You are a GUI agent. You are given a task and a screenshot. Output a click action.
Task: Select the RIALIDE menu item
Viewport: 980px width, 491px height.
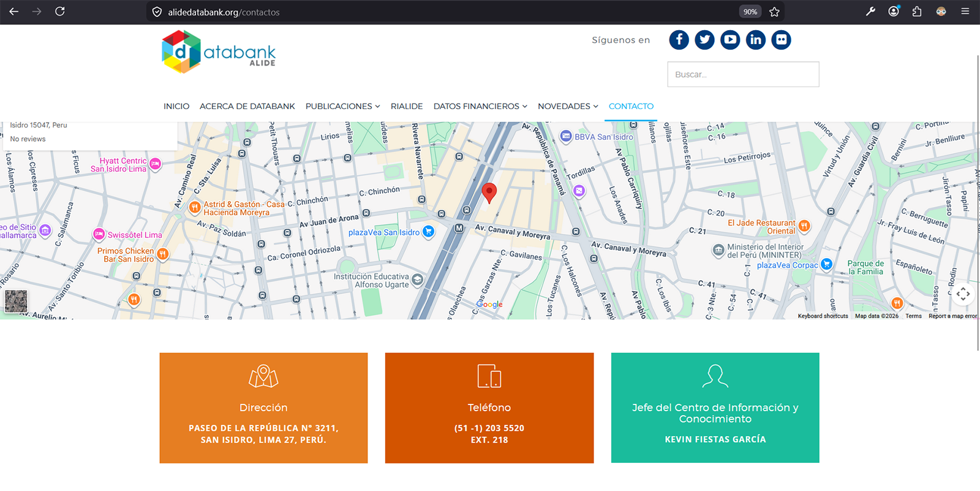pyautogui.click(x=407, y=106)
